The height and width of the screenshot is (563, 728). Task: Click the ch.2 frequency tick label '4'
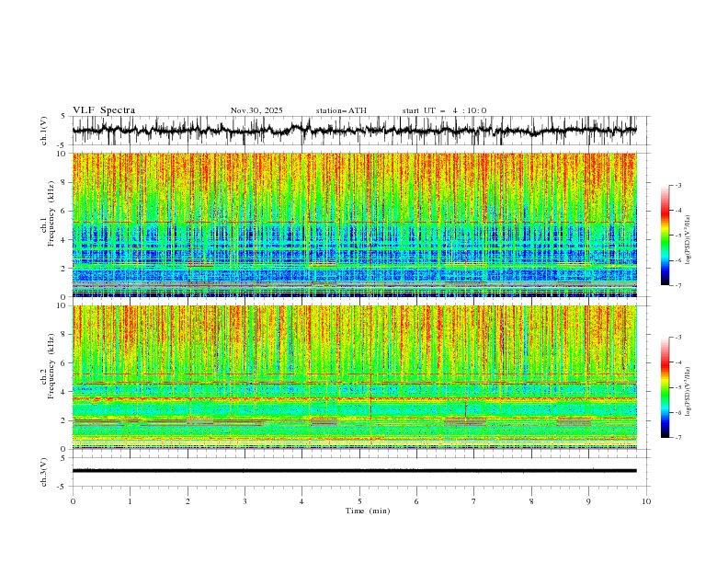pos(65,392)
